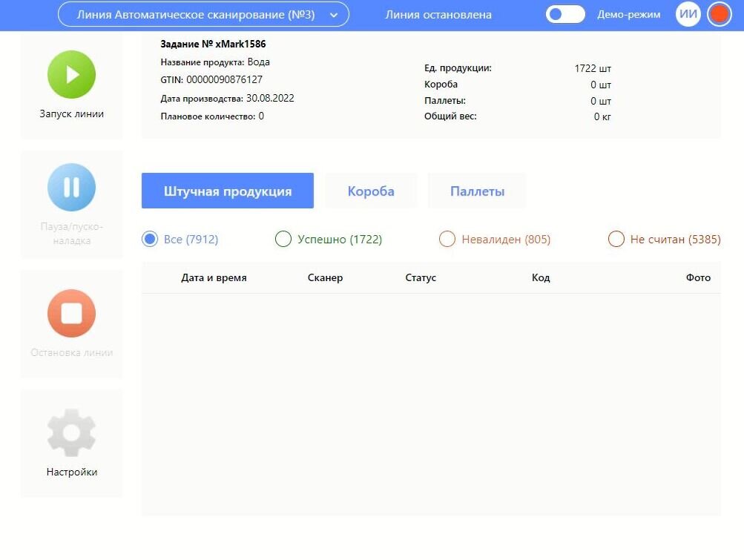The height and width of the screenshot is (560, 744).
Task: Click the Фото column header
Action: 698,277
